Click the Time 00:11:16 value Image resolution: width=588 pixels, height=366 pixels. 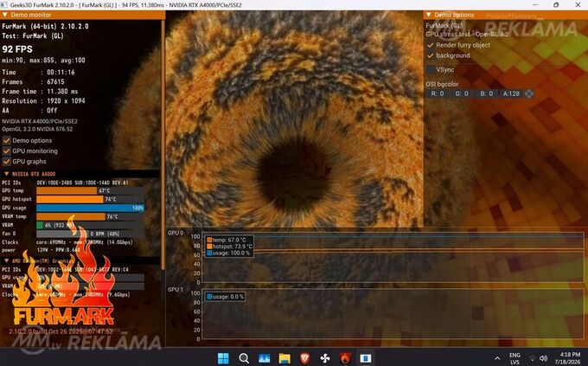tap(61, 72)
